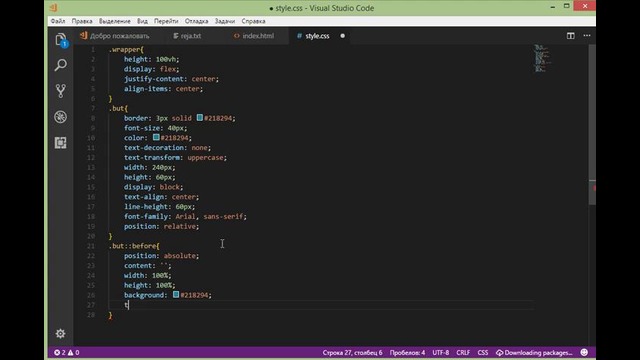Open the Перейти menu
This screenshot has height=360, width=640.
(166, 21)
